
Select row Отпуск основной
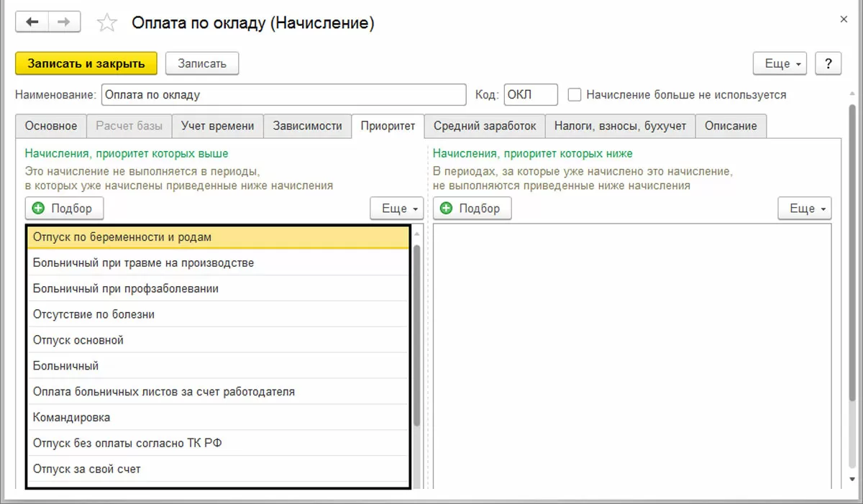coord(218,340)
